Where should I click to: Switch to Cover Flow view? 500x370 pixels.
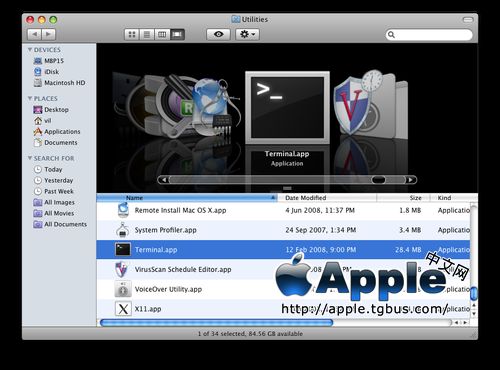pos(177,34)
